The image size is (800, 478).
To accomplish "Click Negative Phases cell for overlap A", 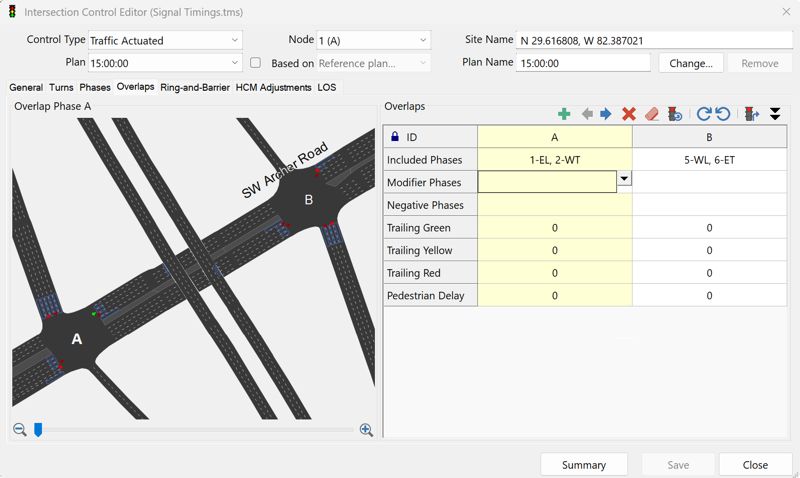I will [555, 205].
